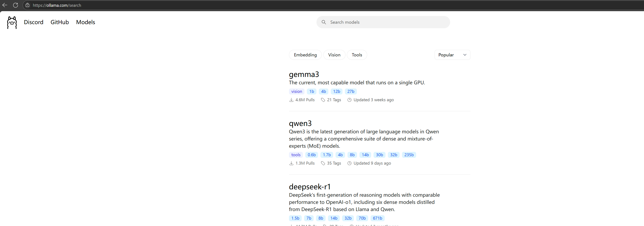Viewport: 644px width, 226px height.
Task: Open the deepseek-r1 model link
Action: tap(309, 187)
